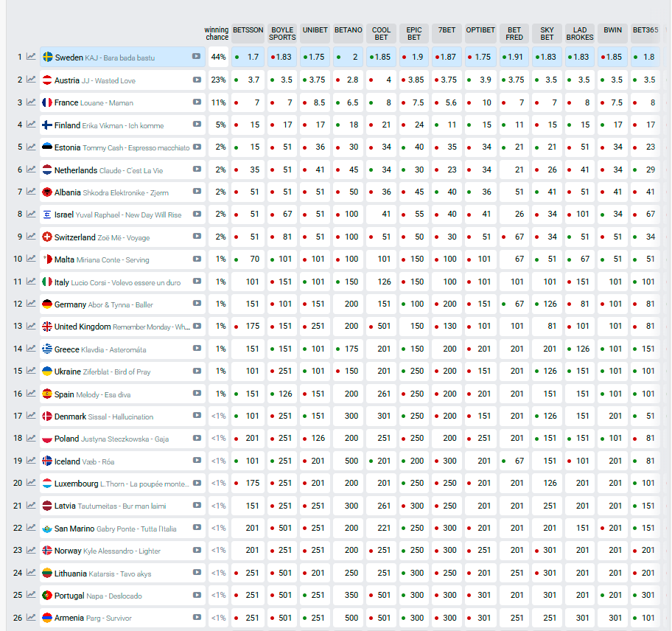Viewport: 672px width, 631px height.
Task: Click the 44% winning chance for Sweden
Action: (x=218, y=57)
